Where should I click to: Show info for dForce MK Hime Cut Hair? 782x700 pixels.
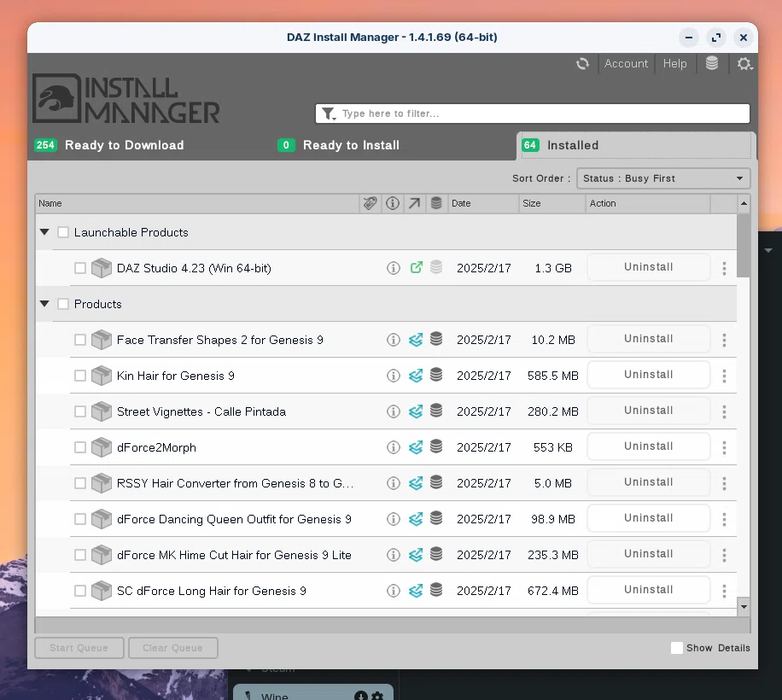pyautogui.click(x=394, y=555)
